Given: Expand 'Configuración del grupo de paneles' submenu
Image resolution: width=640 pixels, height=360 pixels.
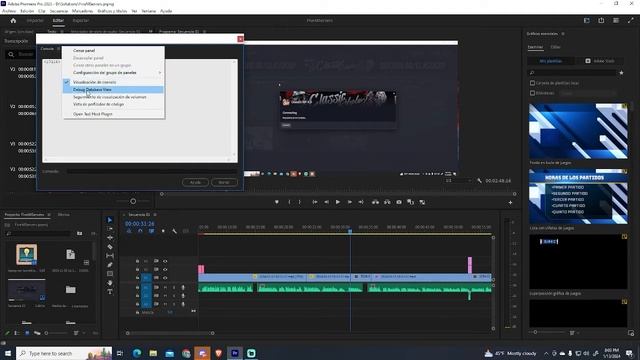Looking at the screenshot, I should pos(113,73).
